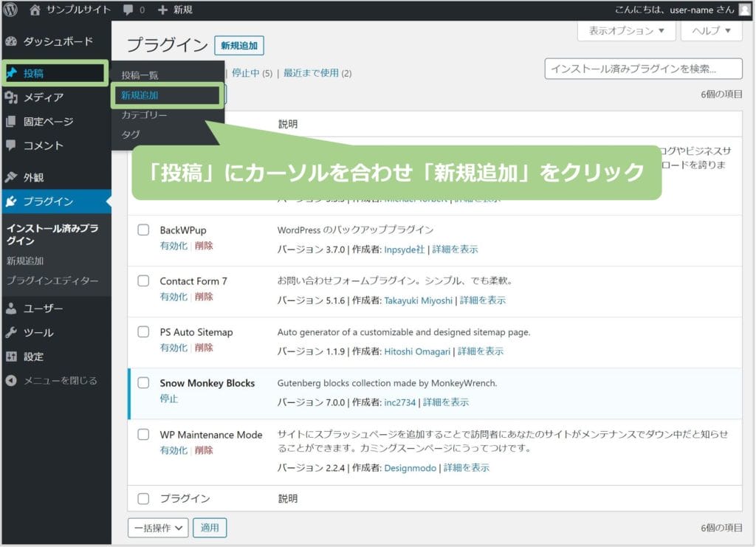This screenshot has height=547, width=756.
Task: Click the 固定ページ pages icon
Action: [x=11, y=122]
